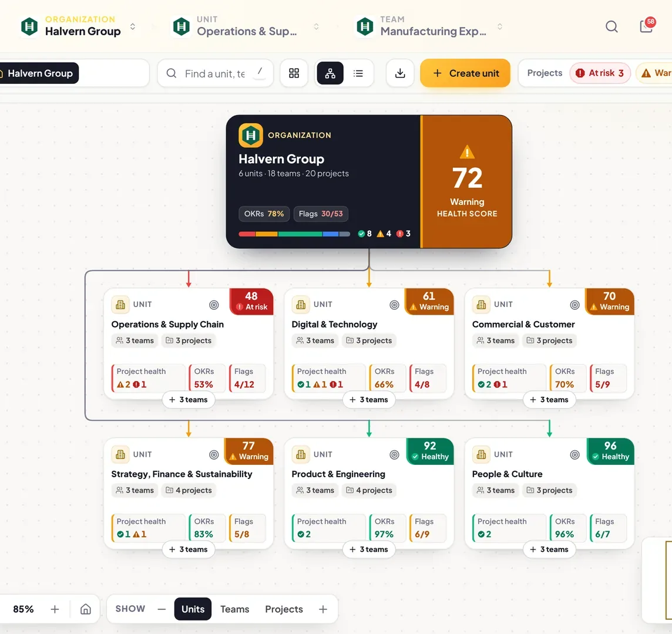672x634 pixels.
Task: Click OKRs 78% chip in organization card
Action: tap(264, 214)
